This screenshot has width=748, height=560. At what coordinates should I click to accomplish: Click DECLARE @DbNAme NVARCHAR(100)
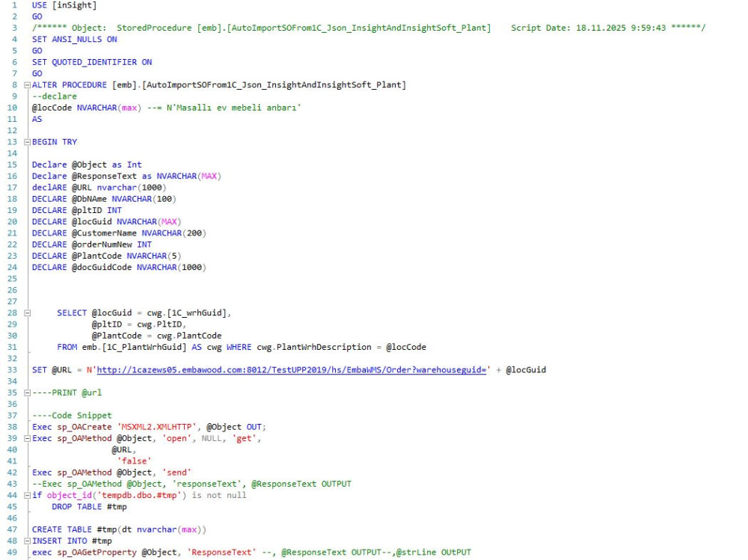(104, 199)
